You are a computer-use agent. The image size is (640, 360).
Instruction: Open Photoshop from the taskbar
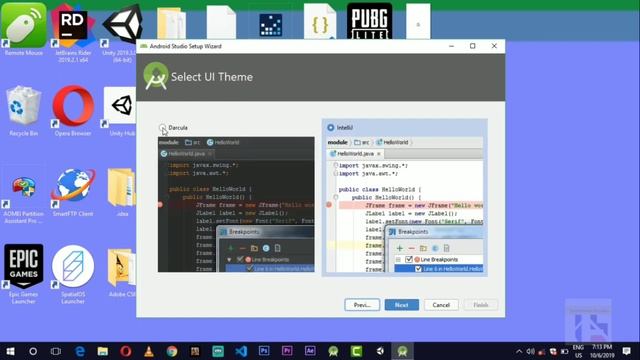click(x=264, y=351)
